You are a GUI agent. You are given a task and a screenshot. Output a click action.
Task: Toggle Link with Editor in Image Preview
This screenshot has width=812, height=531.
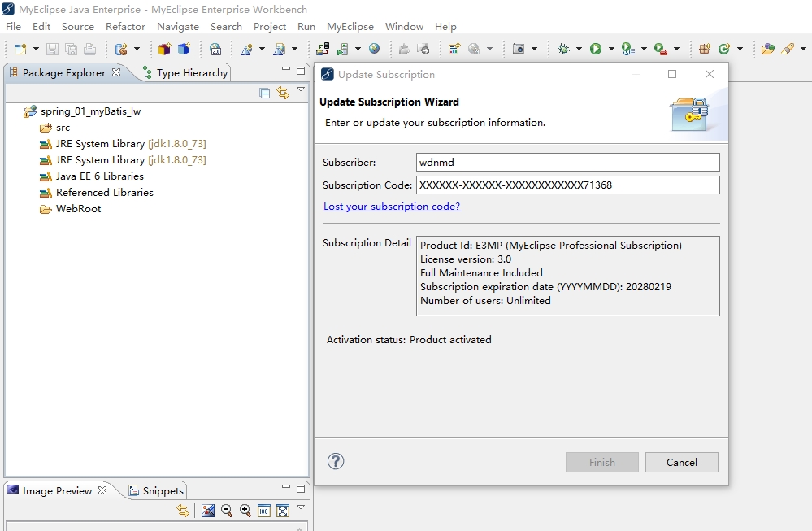(183, 511)
